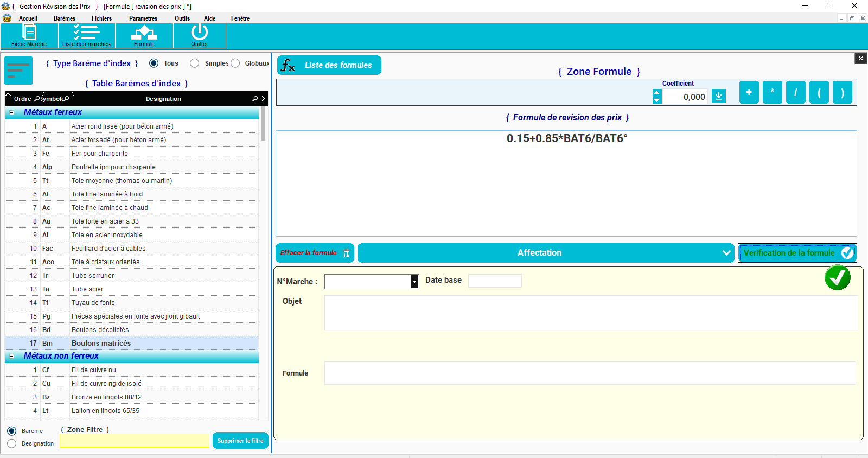Image resolution: width=868 pixels, height=458 pixels.
Task: Open the N°Marche combo box
Action: pyautogui.click(x=414, y=282)
